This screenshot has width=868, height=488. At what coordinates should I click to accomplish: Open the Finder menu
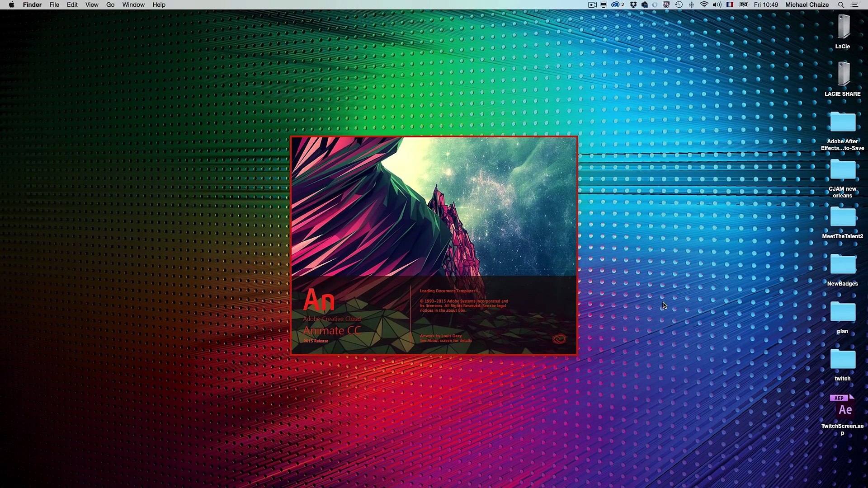coord(32,5)
